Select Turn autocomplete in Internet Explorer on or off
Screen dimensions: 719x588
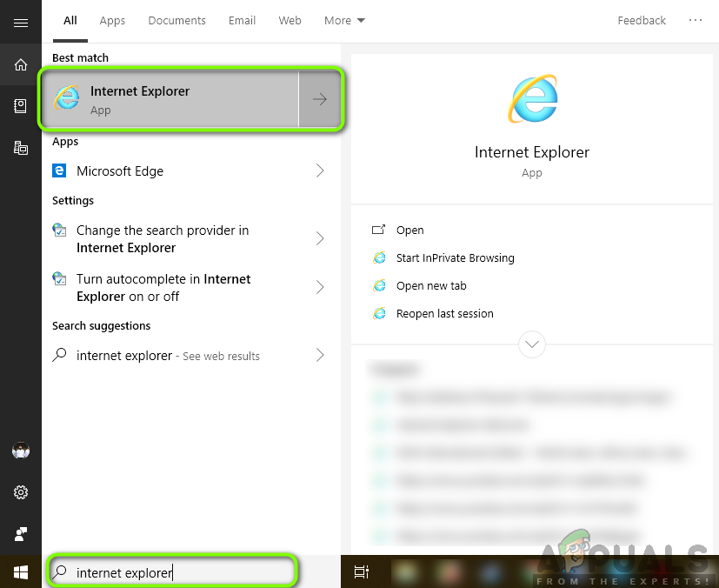coord(191,287)
